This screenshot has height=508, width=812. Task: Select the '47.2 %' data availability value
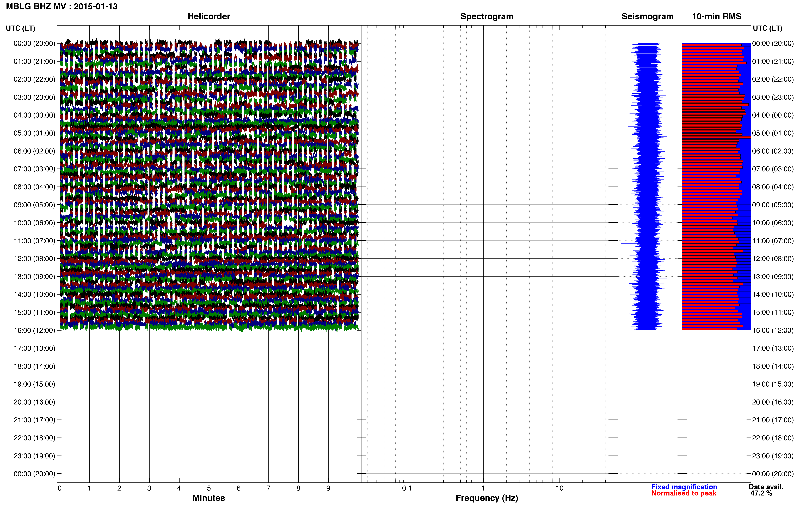761,493
